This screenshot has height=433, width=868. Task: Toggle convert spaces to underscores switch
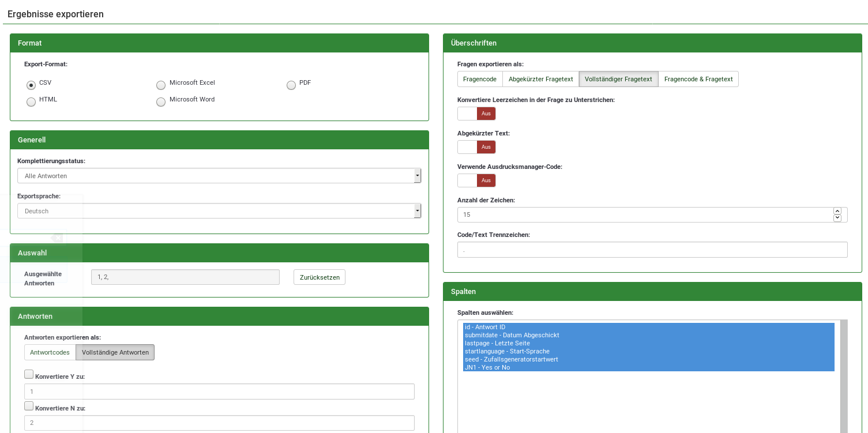pos(476,114)
